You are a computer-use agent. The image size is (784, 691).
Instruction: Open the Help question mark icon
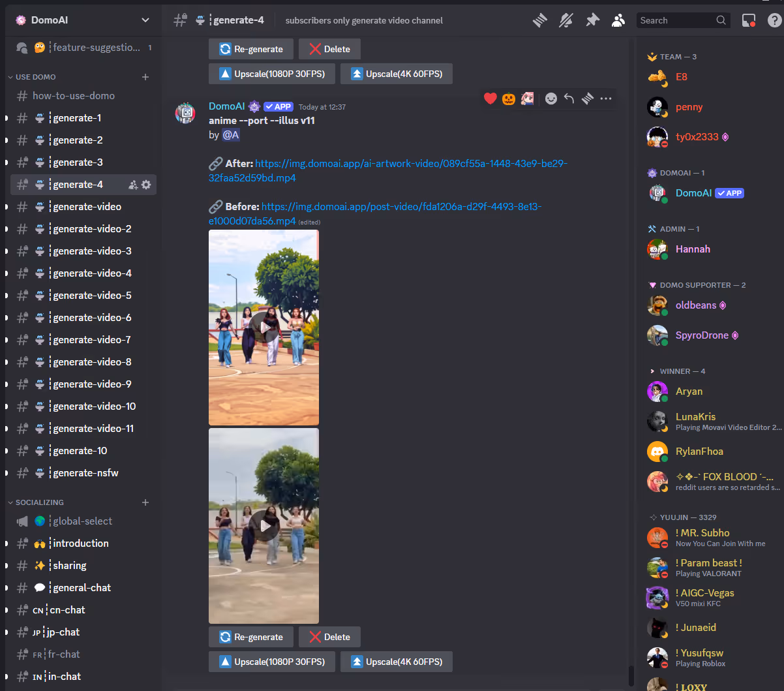(774, 20)
